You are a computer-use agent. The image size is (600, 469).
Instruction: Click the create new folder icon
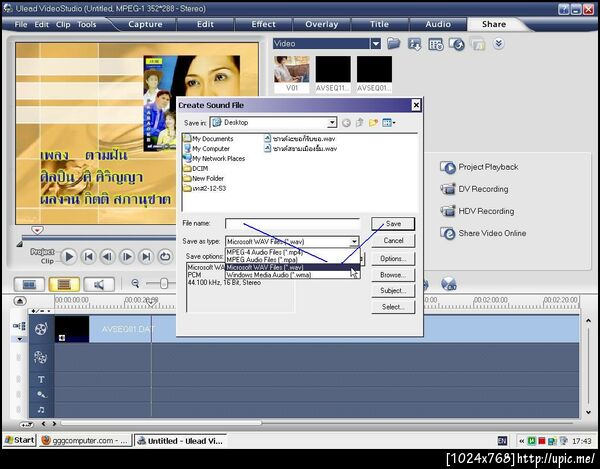coord(373,123)
